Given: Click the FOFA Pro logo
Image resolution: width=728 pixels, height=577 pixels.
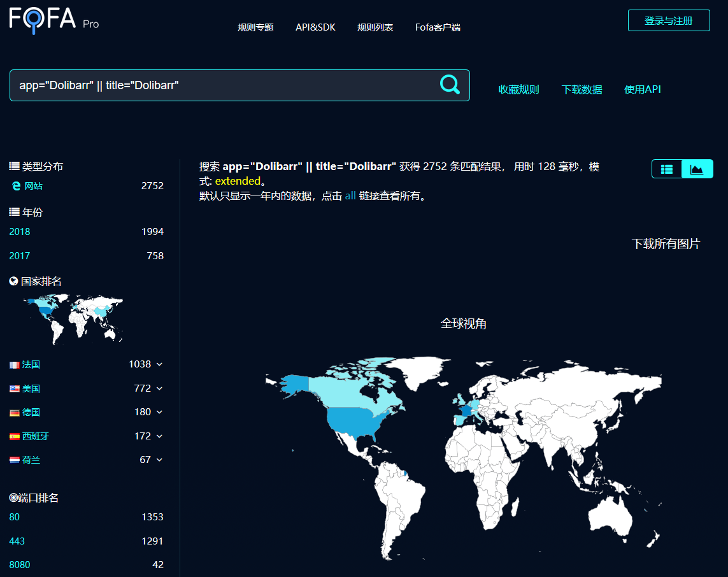Looking at the screenshot, I should [x=54, y=20].
